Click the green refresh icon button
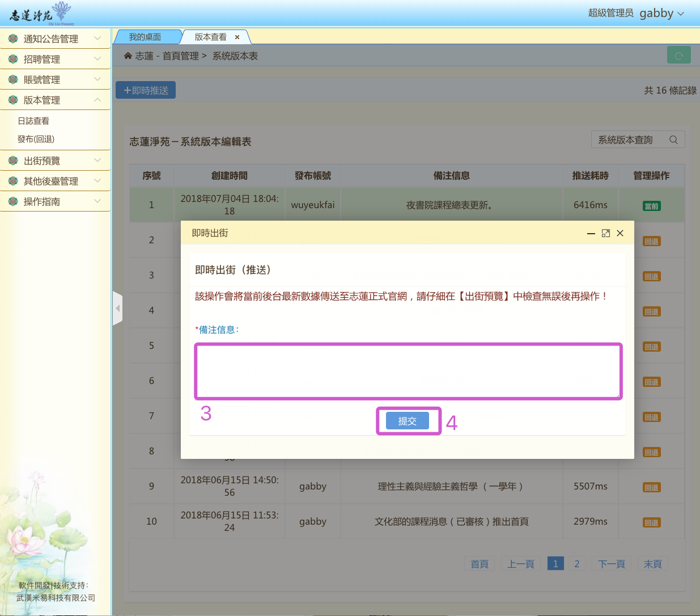 click(x=678, y=56)
